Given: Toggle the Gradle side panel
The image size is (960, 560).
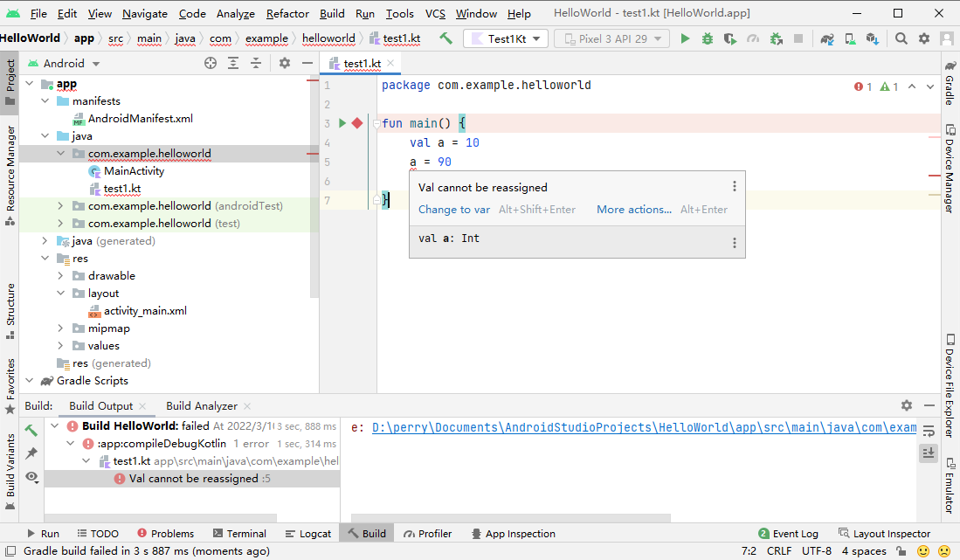Looking at the screenshot, I should tap(950, 85).
